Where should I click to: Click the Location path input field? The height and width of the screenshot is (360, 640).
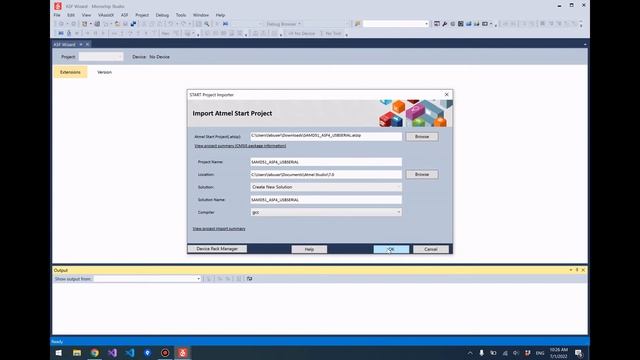pos(326,174)
